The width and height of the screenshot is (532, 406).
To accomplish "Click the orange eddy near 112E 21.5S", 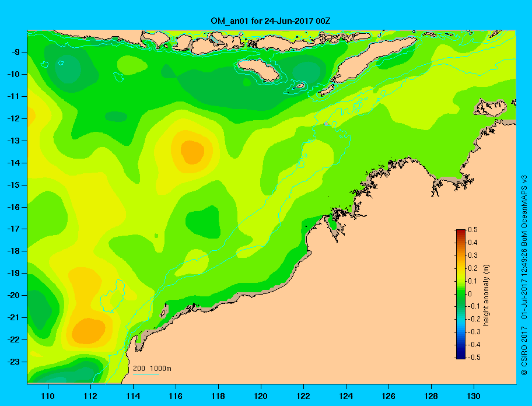I will [89, 331].
